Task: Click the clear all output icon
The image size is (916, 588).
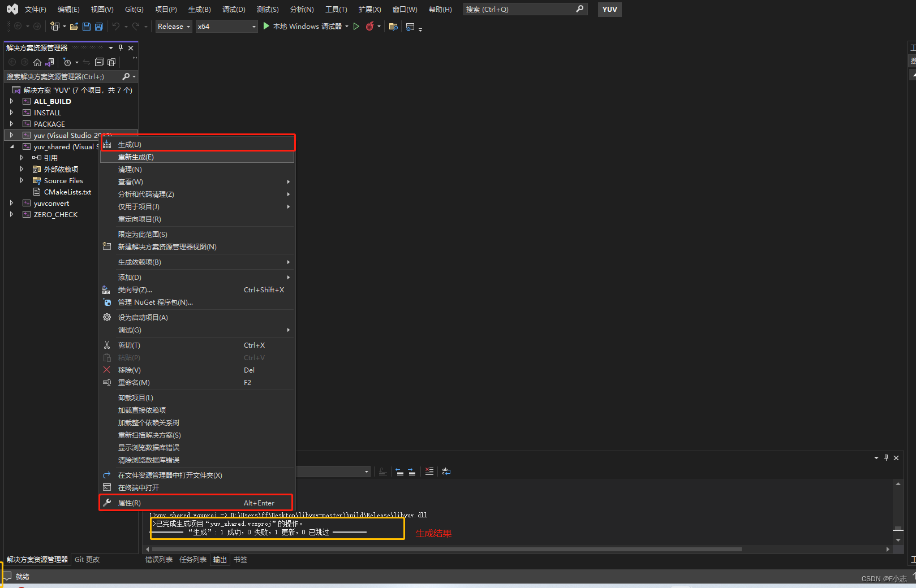Action: (x=429, y=471)
